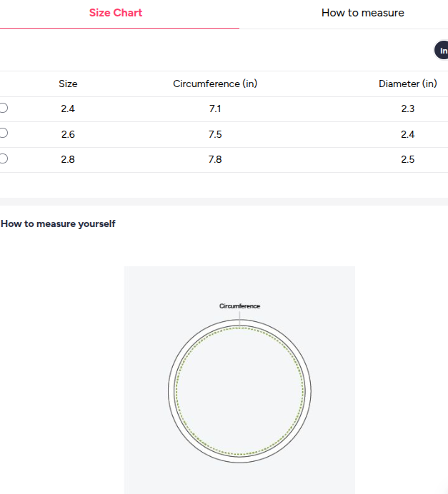Click the Size column header
Viewport: 448px width, 494px height.
pos(68,84)
